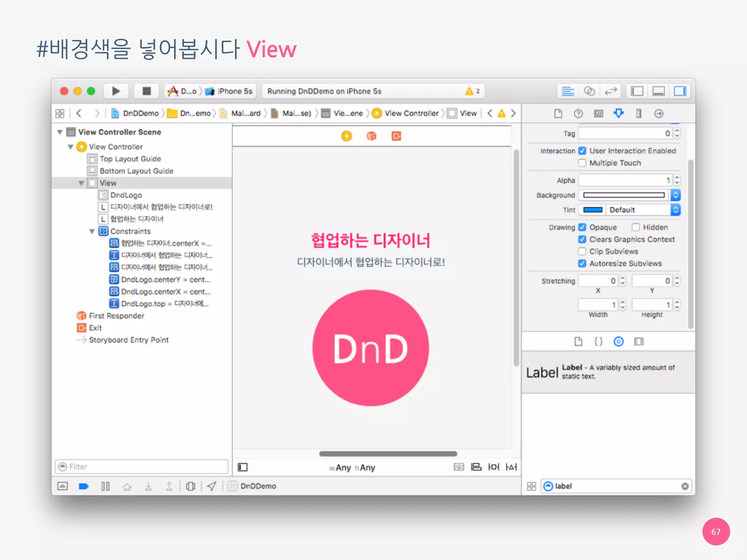Viewport: 747px width, 560px height.
Task: Toggle the Navigator panel visibility
Action: click(637, 91)
